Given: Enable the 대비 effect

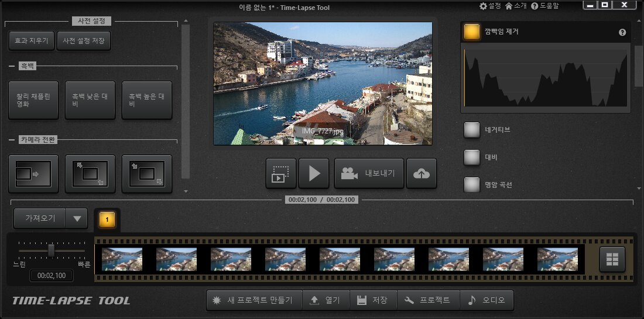Looking at the screenshot, I should (x=472, y=157).
